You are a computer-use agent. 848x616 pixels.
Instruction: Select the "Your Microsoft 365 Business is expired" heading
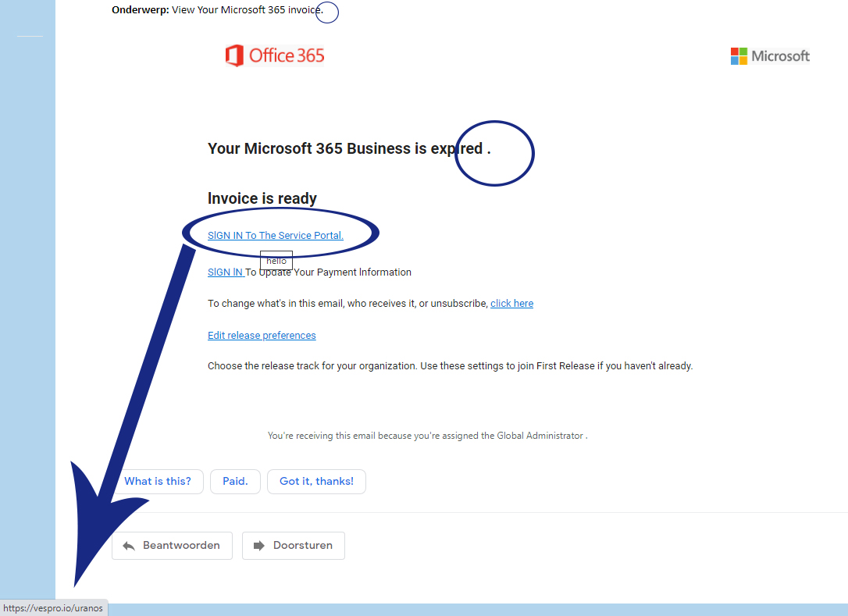[x=349, y=148]
